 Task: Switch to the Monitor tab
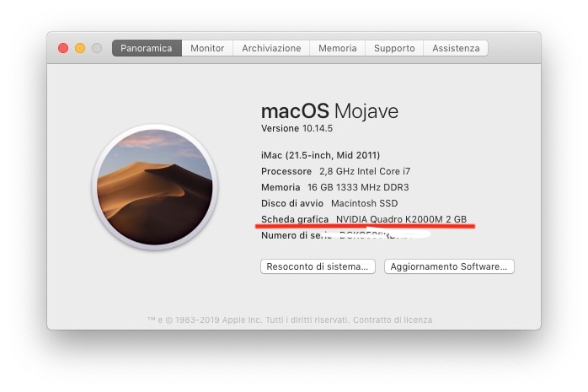tap(207, 48)
